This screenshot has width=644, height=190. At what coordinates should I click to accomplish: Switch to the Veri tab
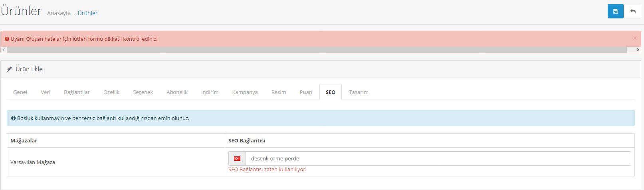point(46,92)
